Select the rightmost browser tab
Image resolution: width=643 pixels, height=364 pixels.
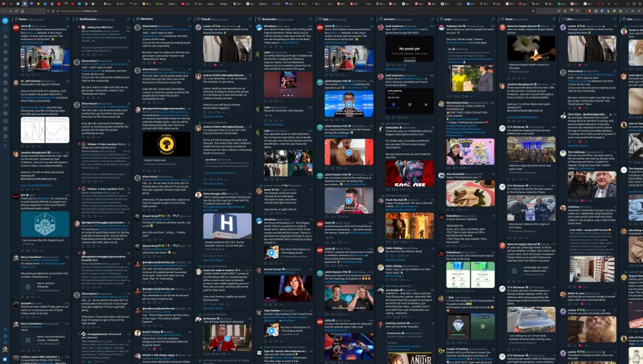[x=597, y=4]
